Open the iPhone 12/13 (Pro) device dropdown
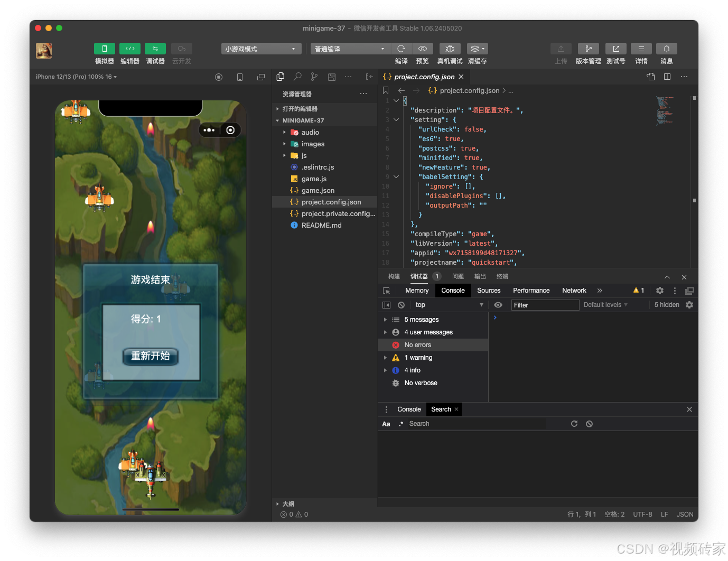Viewport: 728px width, 561px height. (76, 77)
